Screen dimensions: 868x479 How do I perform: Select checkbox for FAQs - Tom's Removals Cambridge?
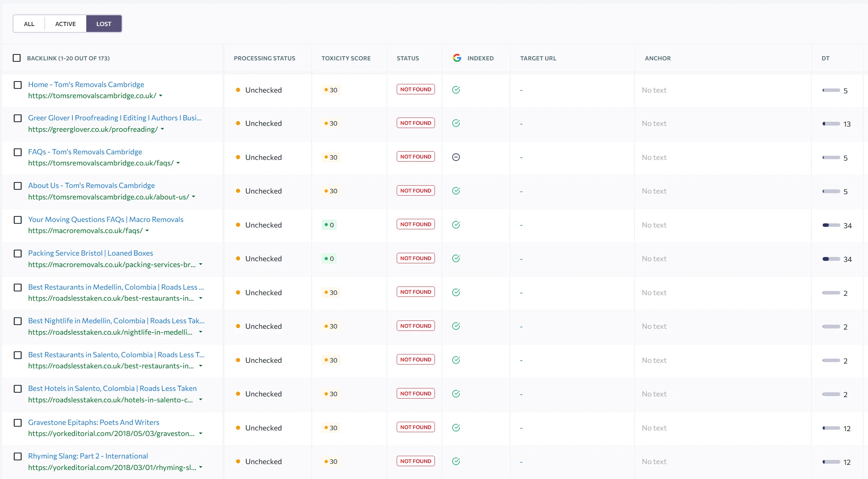[18, 152]
